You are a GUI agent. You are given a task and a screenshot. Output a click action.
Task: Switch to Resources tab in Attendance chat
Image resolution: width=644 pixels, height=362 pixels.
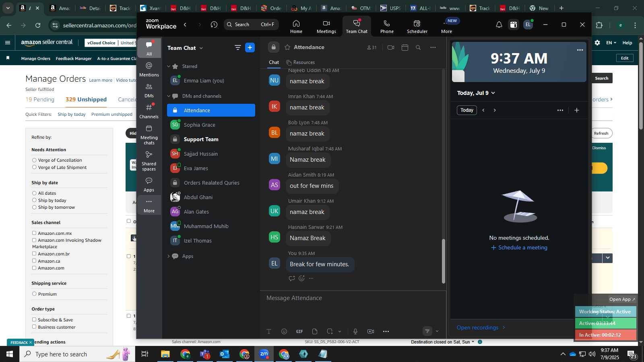click(x=300, y=62)
